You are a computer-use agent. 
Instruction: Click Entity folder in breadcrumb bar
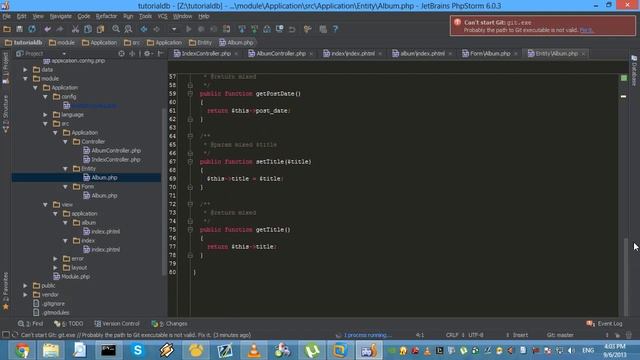(x=200, y=42)
